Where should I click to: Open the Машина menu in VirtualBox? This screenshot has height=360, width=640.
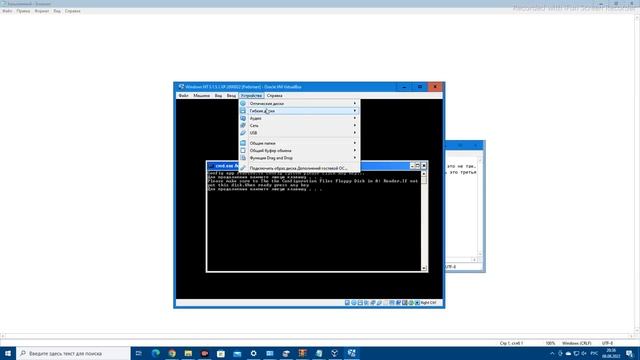point(202,96)
